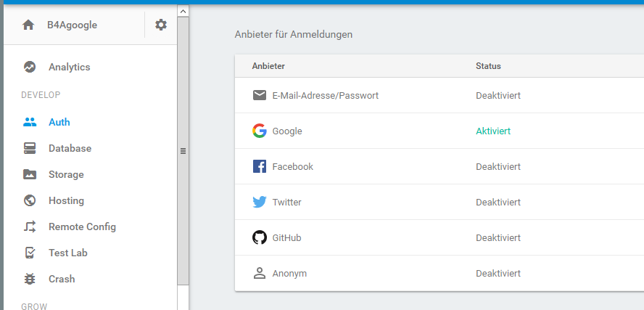Viewport: 644px width, 310px height.
Task: Click the Storage folder icon
Action: (x=30, y=174)
